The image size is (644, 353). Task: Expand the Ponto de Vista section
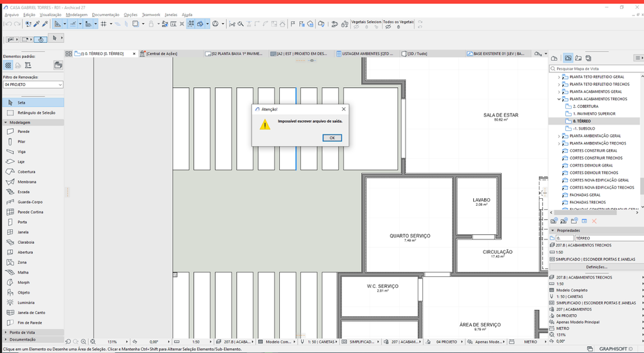tap(6, 332)
